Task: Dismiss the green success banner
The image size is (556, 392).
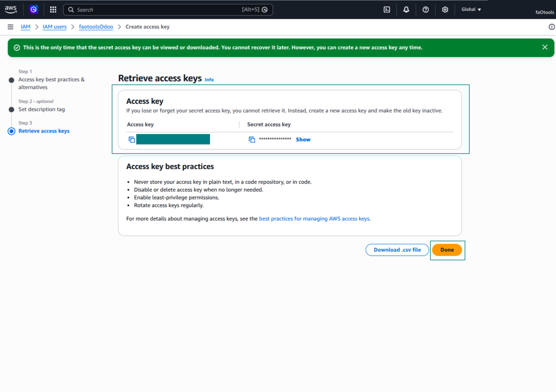Action: [545, 47]
